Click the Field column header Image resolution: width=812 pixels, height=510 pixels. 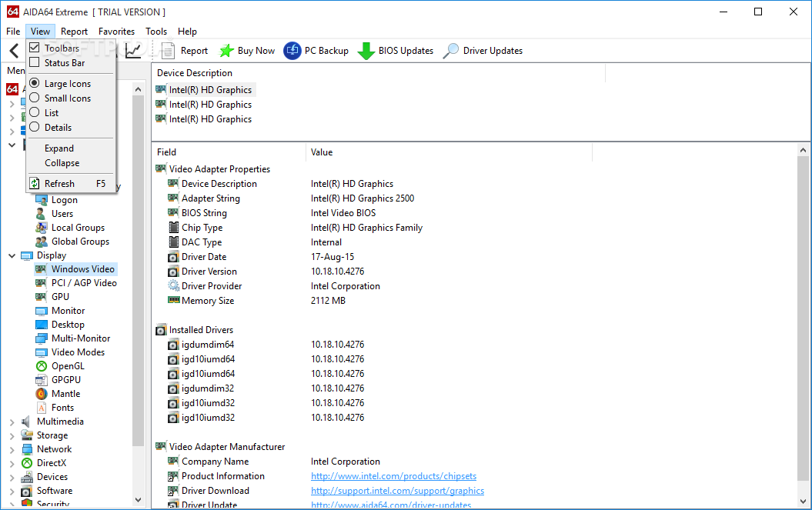coord(229,152)
